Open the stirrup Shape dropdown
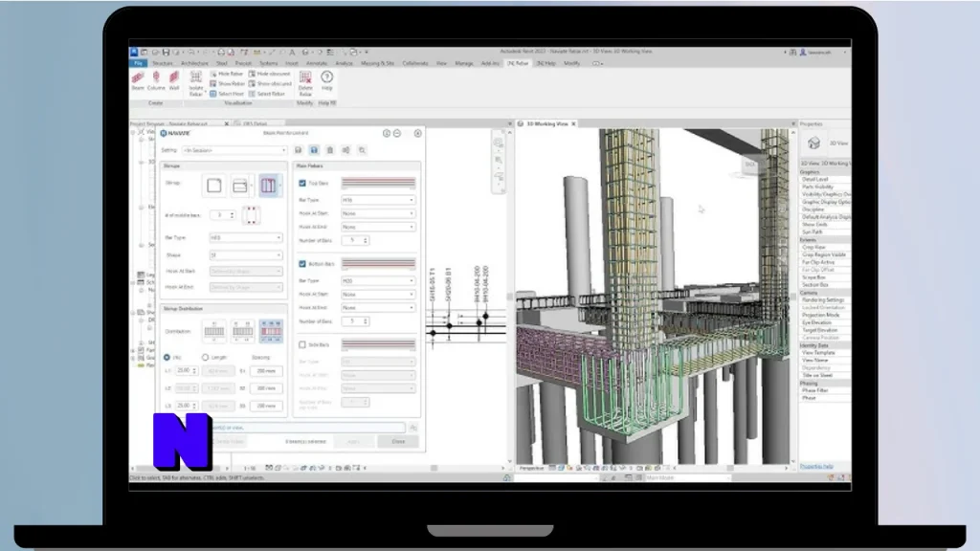This screenshot has height=551, width=980. [x=245, y=254]
